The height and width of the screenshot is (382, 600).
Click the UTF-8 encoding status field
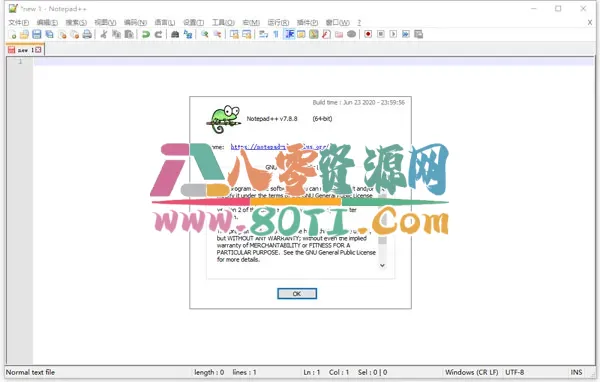(x=514, y=372)
